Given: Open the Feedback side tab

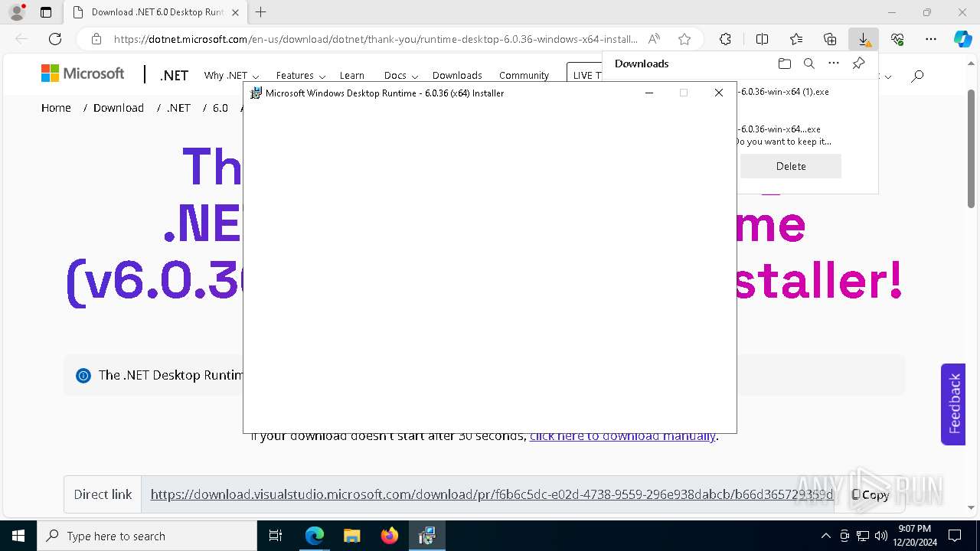Looking at the screenshot, I should (x=953, y=404).
